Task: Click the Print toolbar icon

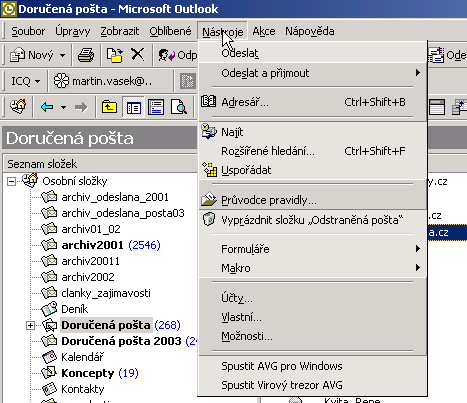Action: click(86, 55)
